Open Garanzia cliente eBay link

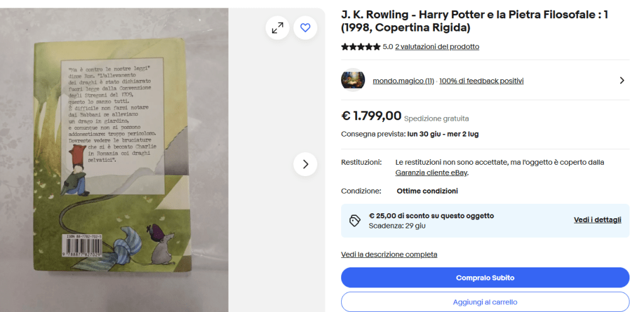pos(431,172)
